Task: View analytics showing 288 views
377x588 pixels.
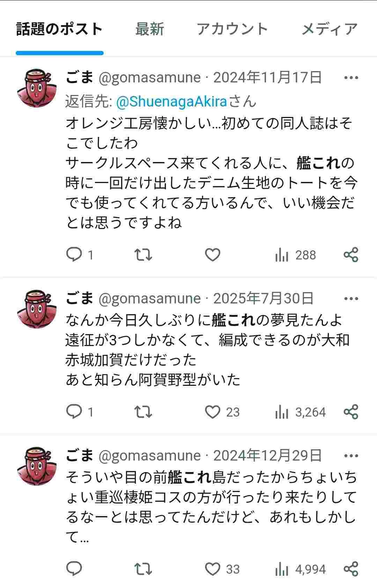Action: click(295, 255)
